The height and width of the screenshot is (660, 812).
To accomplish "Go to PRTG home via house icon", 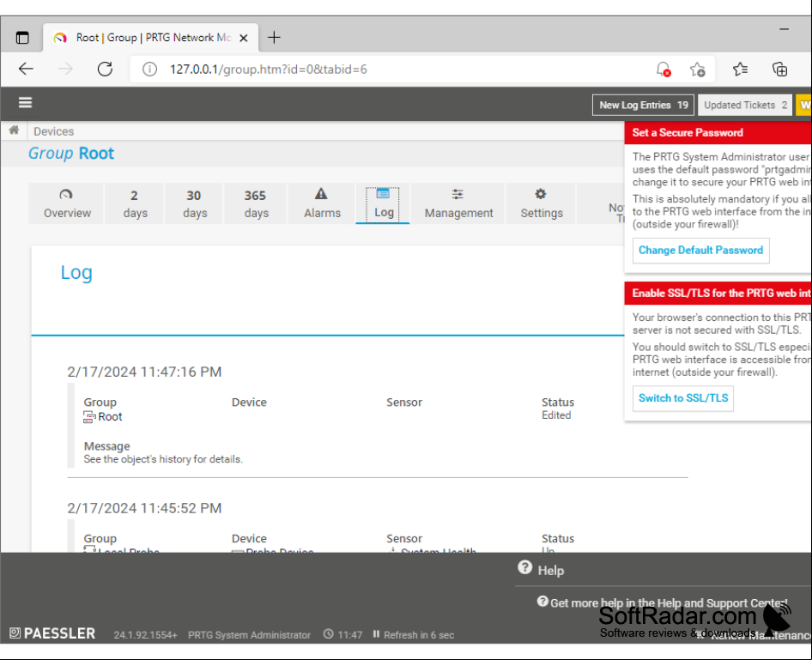I will 14,130.
